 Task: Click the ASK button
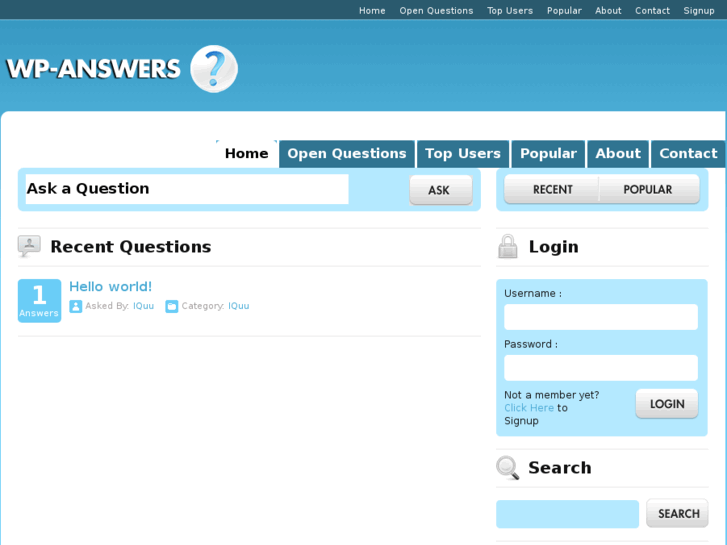point(441,190)
